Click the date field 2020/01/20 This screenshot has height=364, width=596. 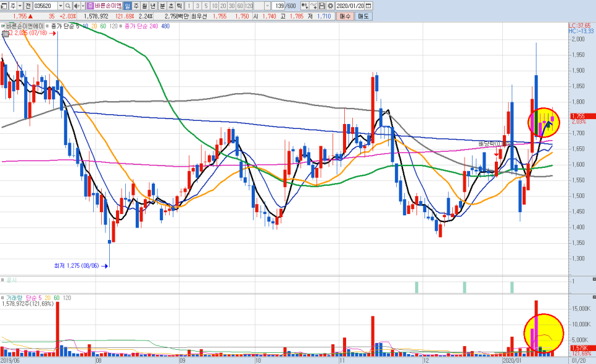pos(350,6)
